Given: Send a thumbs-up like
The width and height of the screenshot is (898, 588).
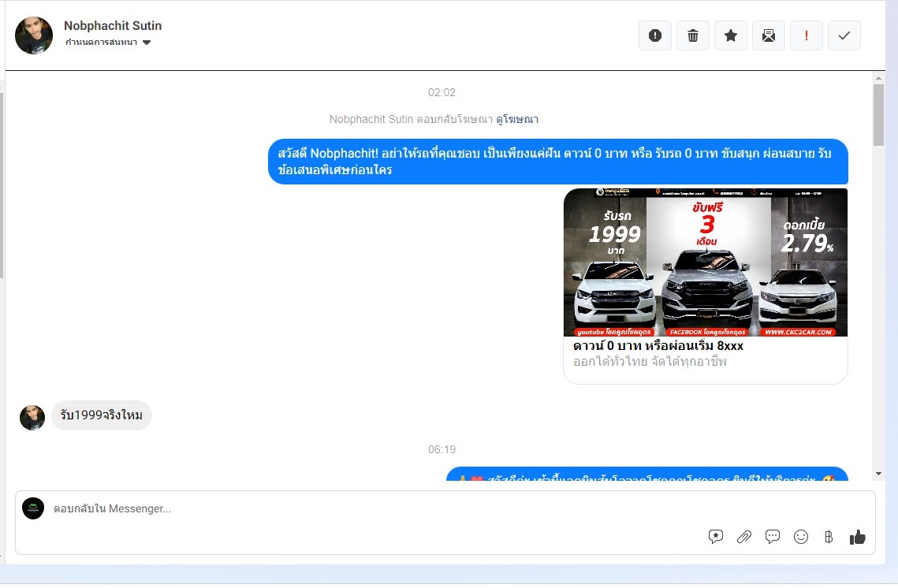Looking at the screenshot, I should click(x=858, y=537).
